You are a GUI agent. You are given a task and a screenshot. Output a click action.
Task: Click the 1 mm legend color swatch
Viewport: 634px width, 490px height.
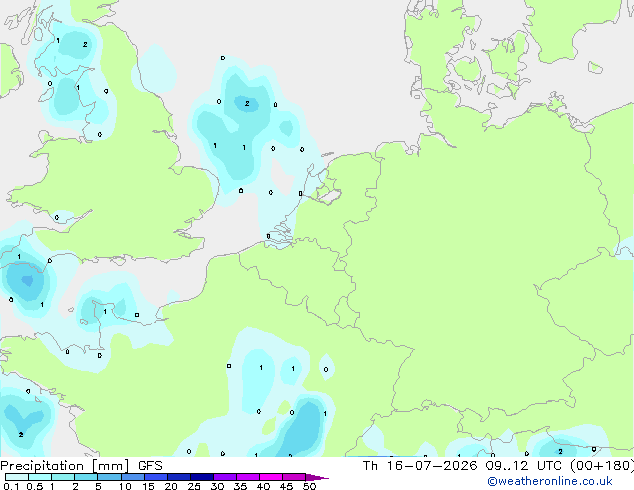pyautogui.click(x=63, y=477)
